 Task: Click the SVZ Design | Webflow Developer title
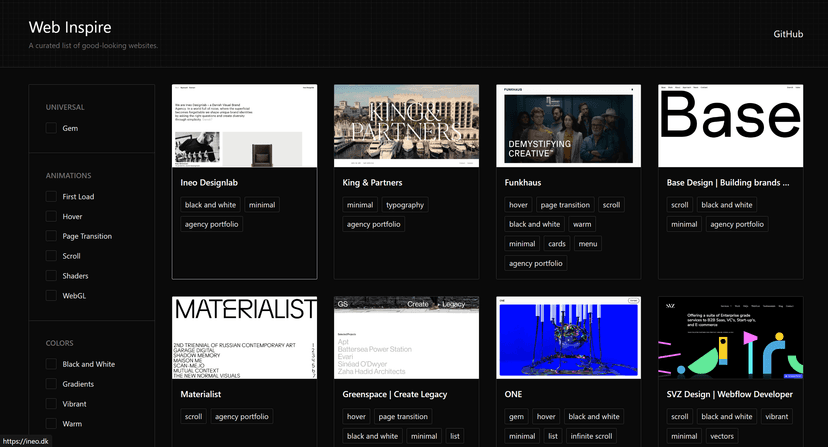[x=730, y=394]
